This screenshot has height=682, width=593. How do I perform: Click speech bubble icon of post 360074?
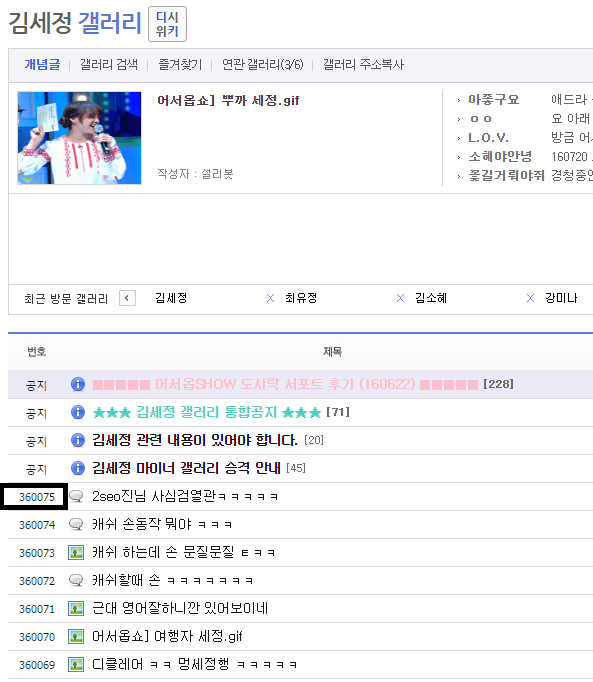click(x=76, y=524)
